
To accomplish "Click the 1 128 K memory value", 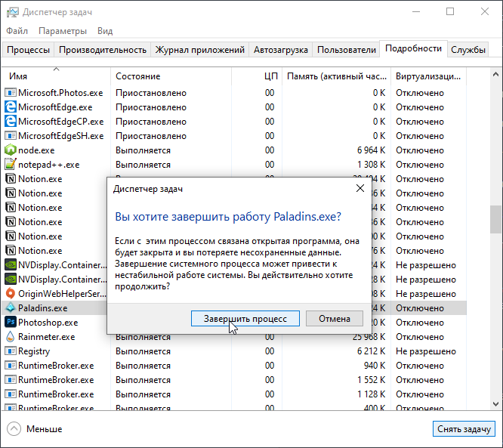I will [371, 394].
